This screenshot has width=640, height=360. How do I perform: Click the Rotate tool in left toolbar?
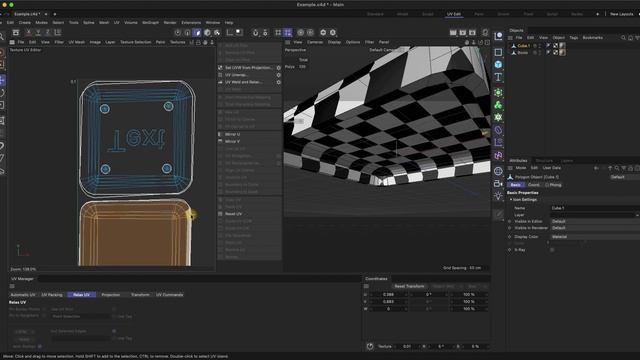point(2,93)
